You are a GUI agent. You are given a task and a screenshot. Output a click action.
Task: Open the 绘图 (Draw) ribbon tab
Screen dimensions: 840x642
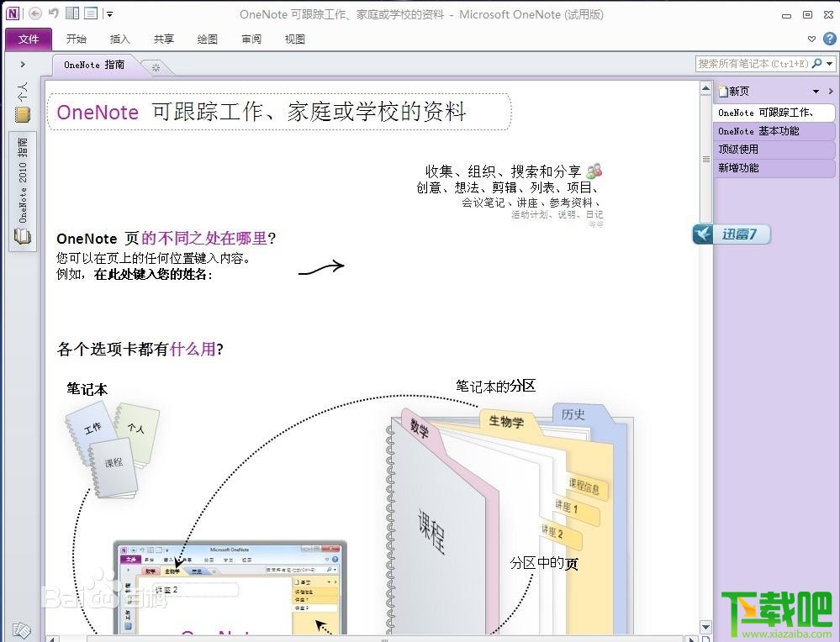click(208, 39)
